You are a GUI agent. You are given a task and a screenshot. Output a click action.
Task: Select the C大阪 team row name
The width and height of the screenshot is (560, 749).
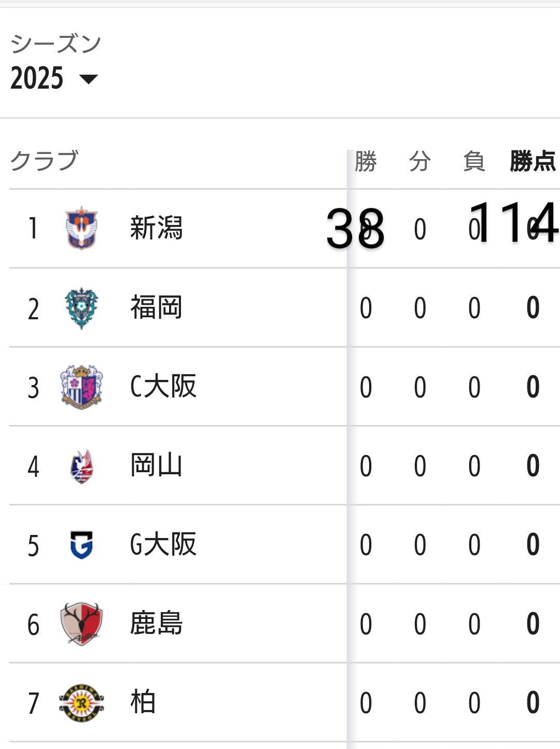tap(163, 387)
